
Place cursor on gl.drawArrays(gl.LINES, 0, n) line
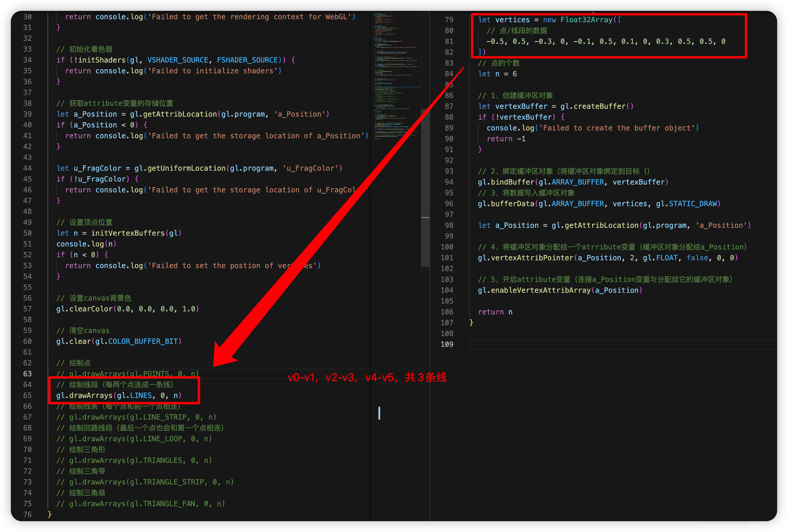(x=119, y=396)
